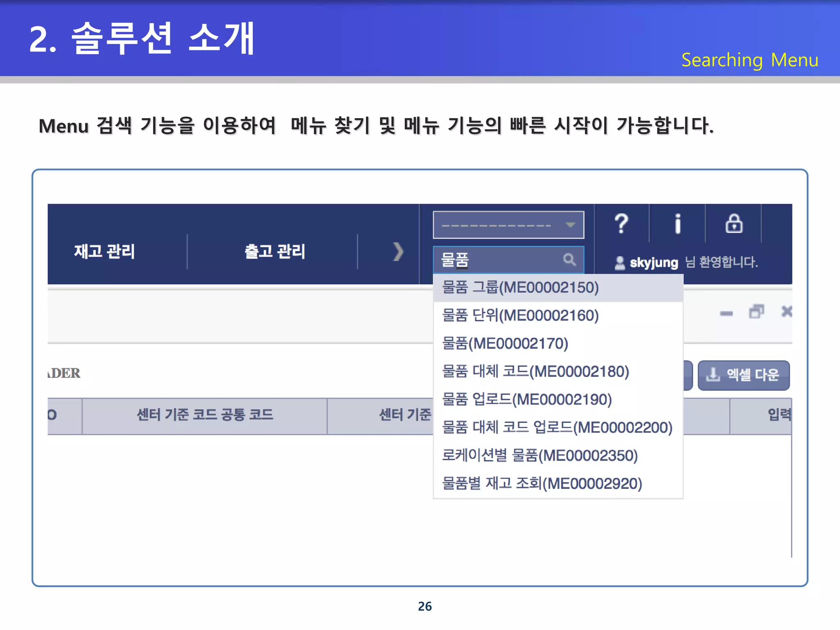The image size is (840, 630).
Task: Click the skyjung username text
Action: [x=654, y=262]
